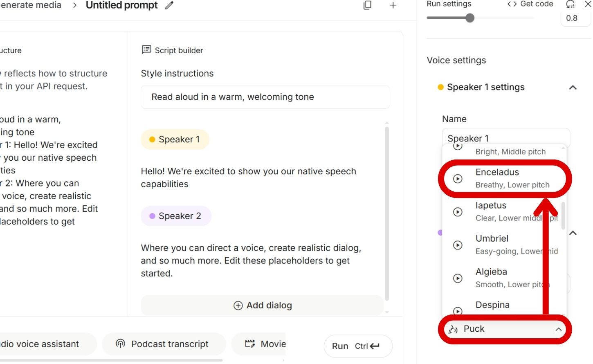This screenshot has width=593, height=364.
Task: Run the speech generation prompt
Action: click(357, 346)
